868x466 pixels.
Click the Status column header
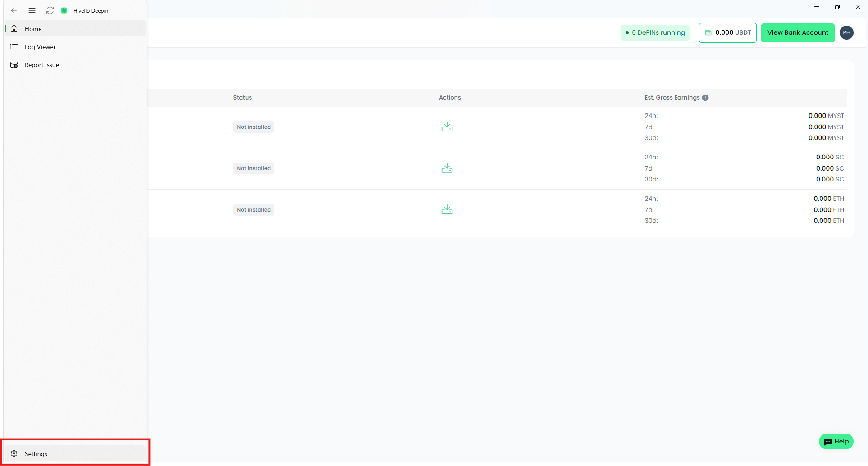[242, 97]
